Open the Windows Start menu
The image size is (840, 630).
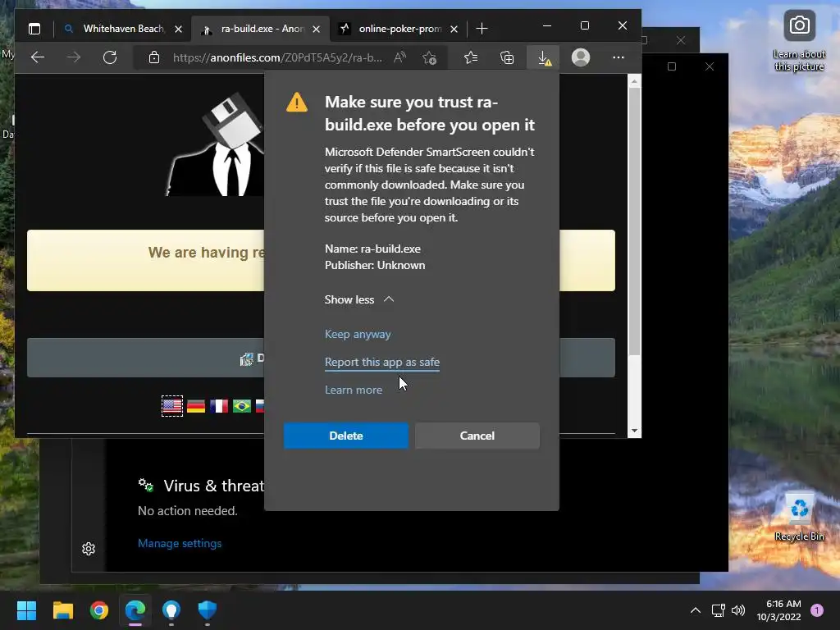coord(26,610)
